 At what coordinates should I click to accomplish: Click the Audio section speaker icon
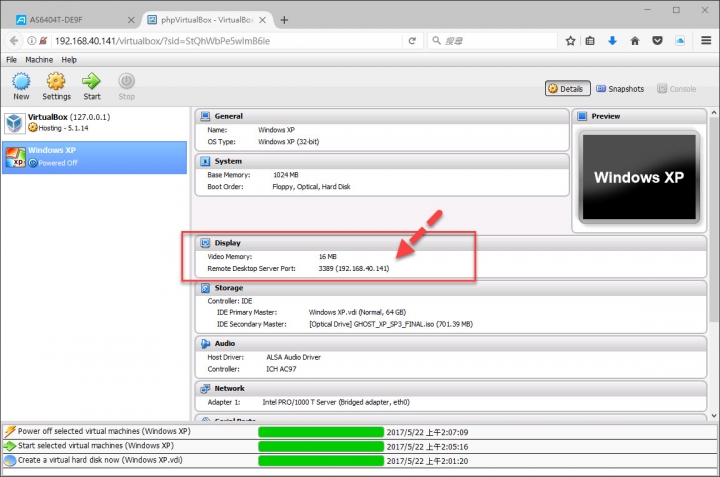(205, 343)
